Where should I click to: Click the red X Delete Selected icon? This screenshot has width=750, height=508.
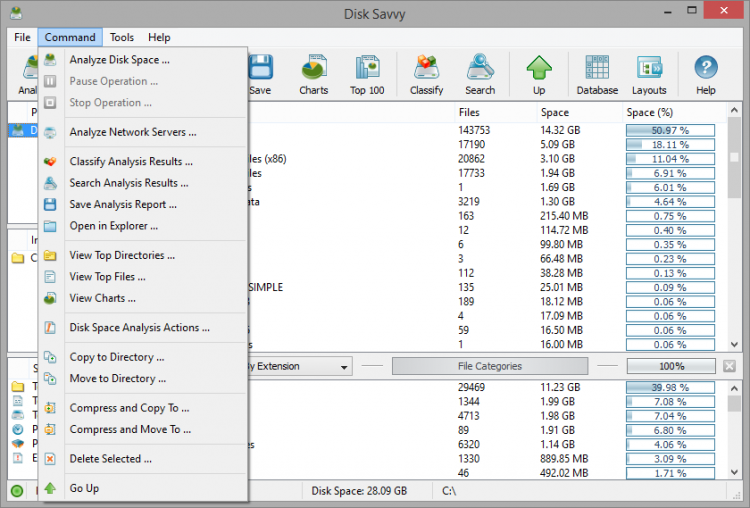pyautogui.click(x=50, y=459)
